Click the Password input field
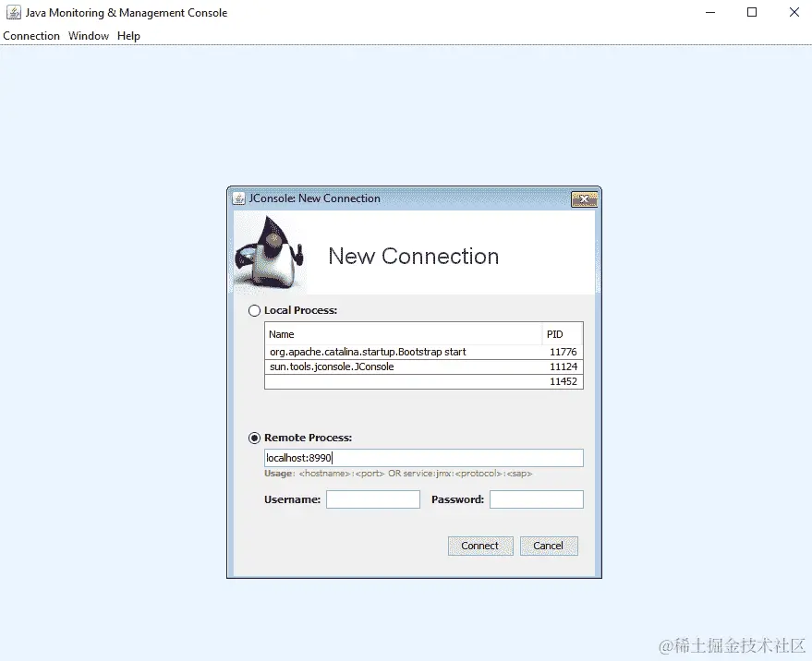 537,499
